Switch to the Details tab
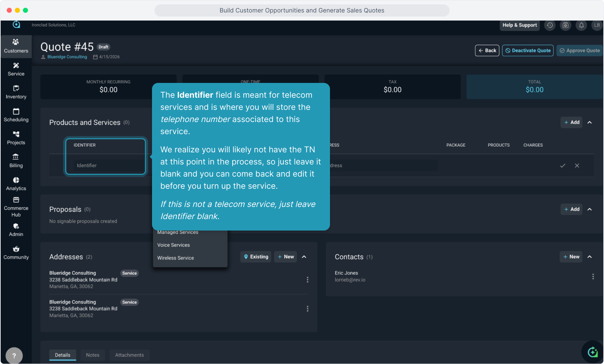 [x=63, y=355]
